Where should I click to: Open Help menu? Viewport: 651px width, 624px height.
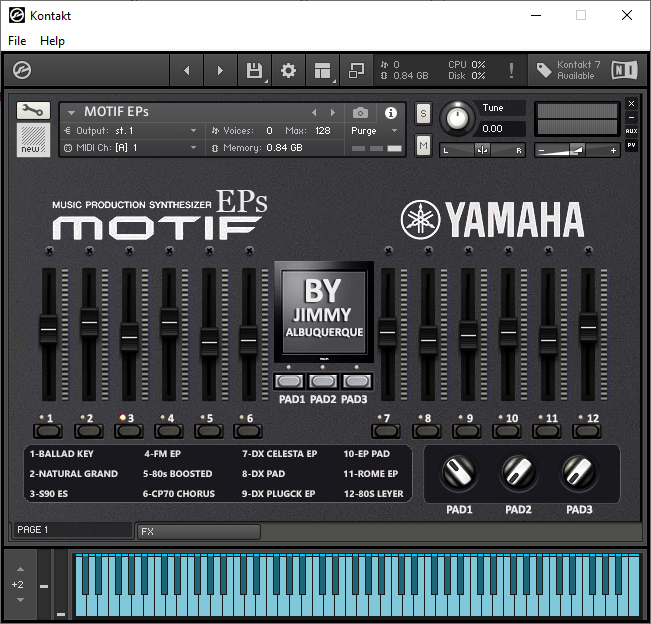pyautogui.click(x=52, y=41)
